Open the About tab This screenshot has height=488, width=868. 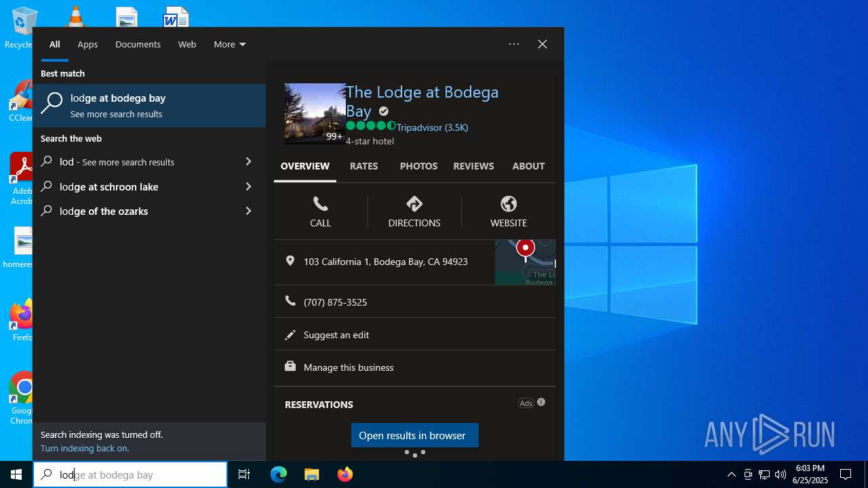coord(528,166)
